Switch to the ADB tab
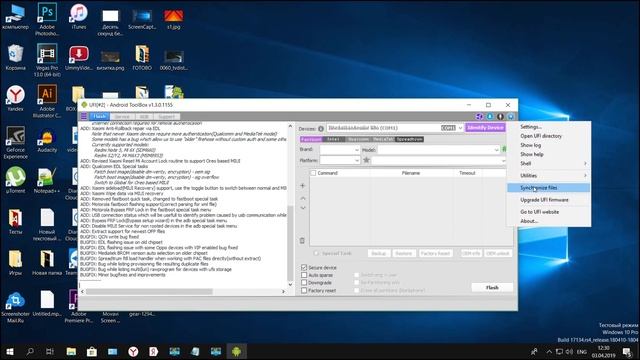The width and height of the screenshot is (640, 360). [x=144, y=116]
